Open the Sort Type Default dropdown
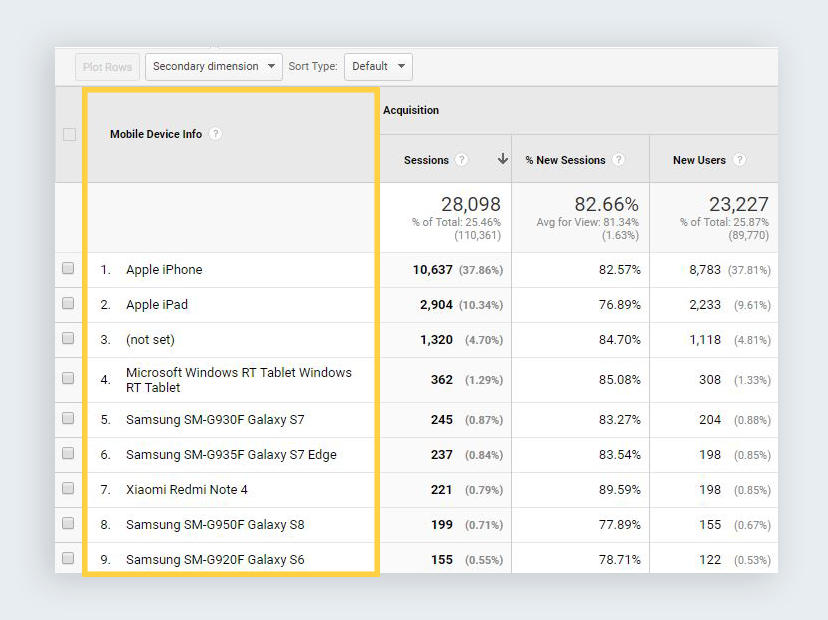828x620 pixels. tap(378, 67)
